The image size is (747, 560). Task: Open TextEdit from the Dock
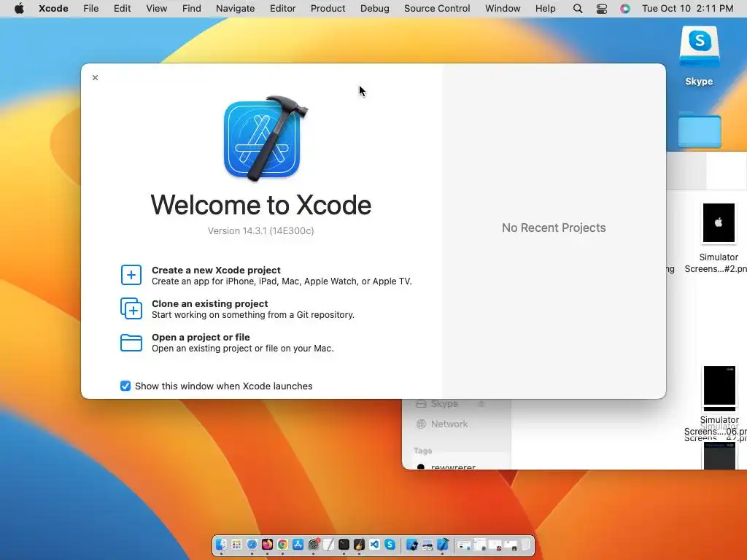coord(329,544)
